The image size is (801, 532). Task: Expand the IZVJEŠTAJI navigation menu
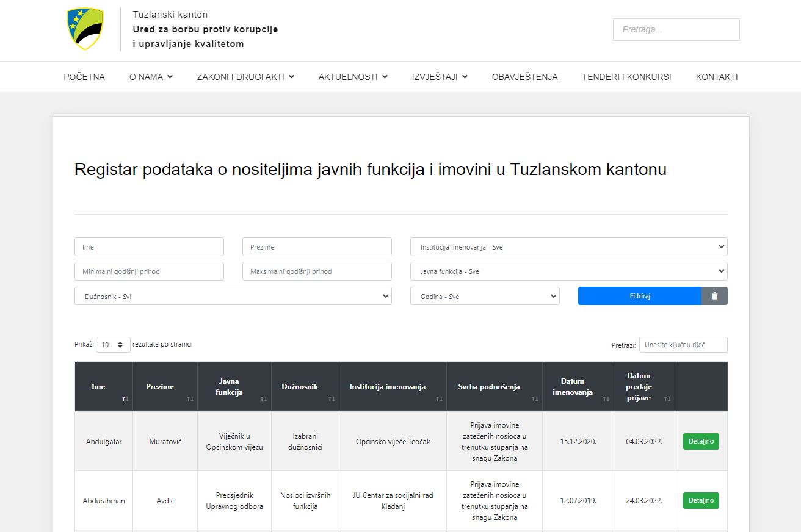pyautogui.click(x=440, y=77)
